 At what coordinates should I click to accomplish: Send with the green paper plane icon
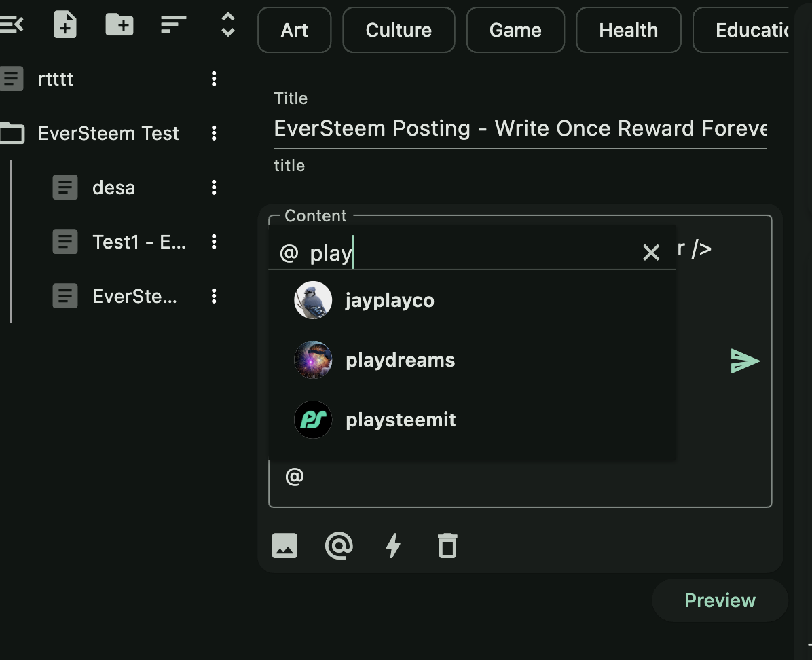(745, 361)
